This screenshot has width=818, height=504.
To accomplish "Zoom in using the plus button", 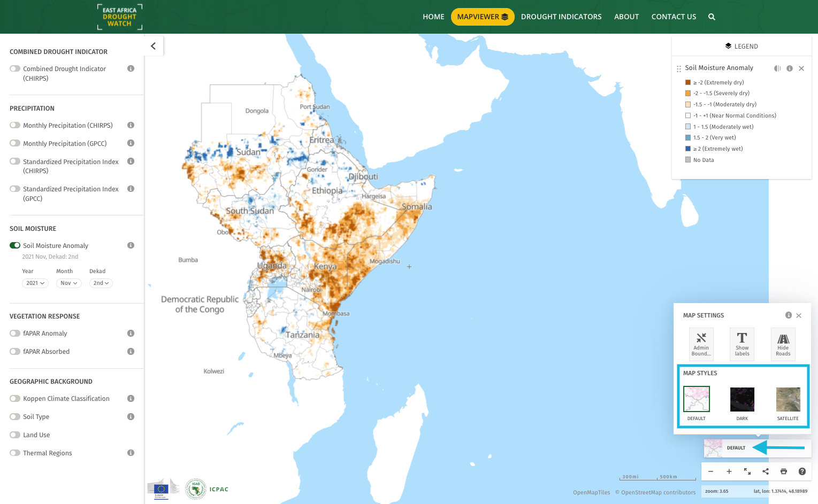I will tap(729, 471).
